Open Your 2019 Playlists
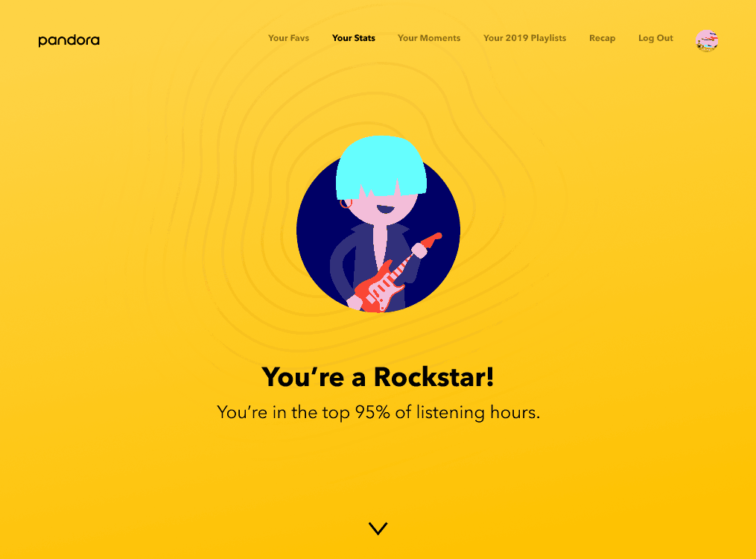This screenshot has height=559, width=756. click(x=524, y=38)
